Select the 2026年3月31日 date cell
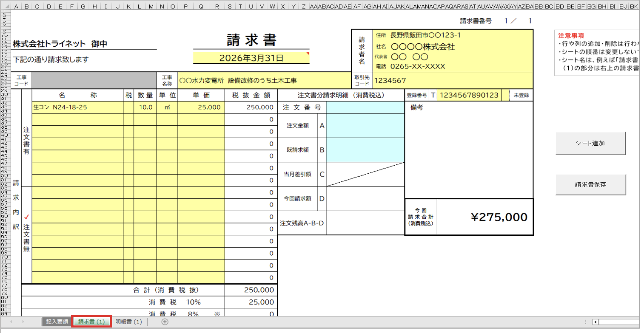The height and width of the screenshot is (333, 644). (x=251, y=58)
